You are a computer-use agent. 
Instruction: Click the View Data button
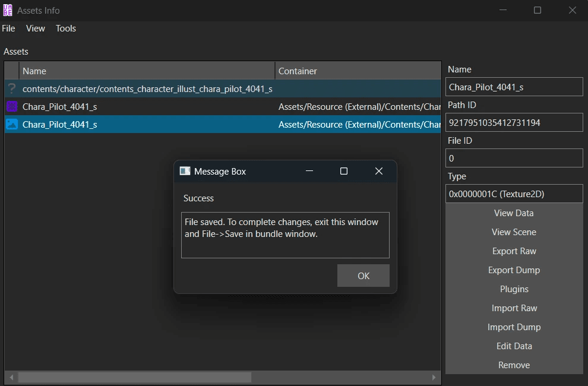514,213
